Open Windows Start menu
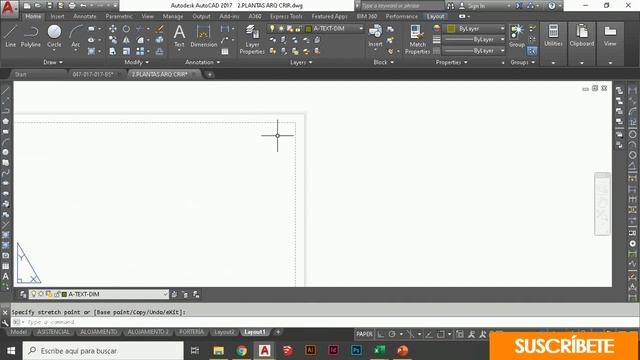Viewport: 640px width, 360px height. tap(11, 351)
